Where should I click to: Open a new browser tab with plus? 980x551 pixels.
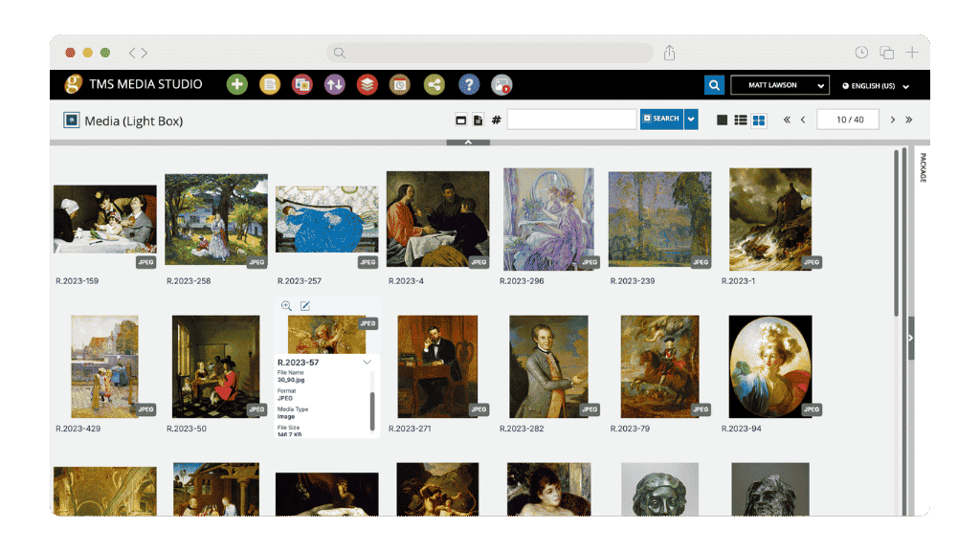(x=912, y=53)
